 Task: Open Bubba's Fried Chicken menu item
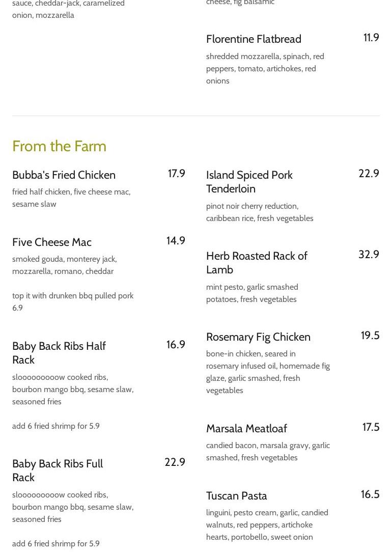tap(64, 175)
